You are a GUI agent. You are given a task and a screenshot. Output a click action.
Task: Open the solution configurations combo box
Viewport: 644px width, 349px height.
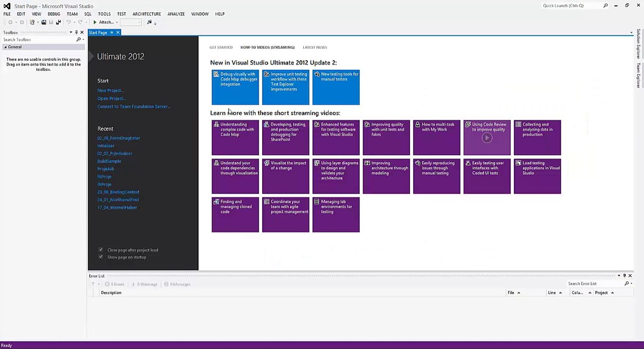click(131, 22)
